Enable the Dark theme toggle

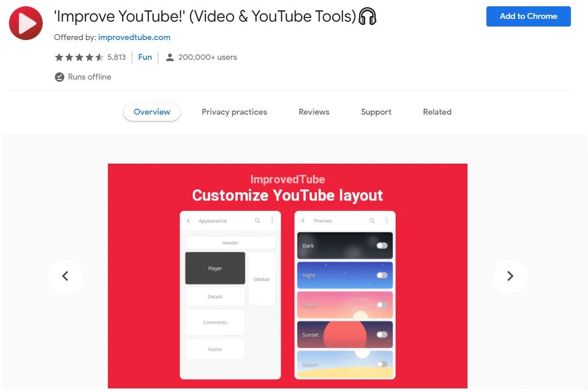382,245
